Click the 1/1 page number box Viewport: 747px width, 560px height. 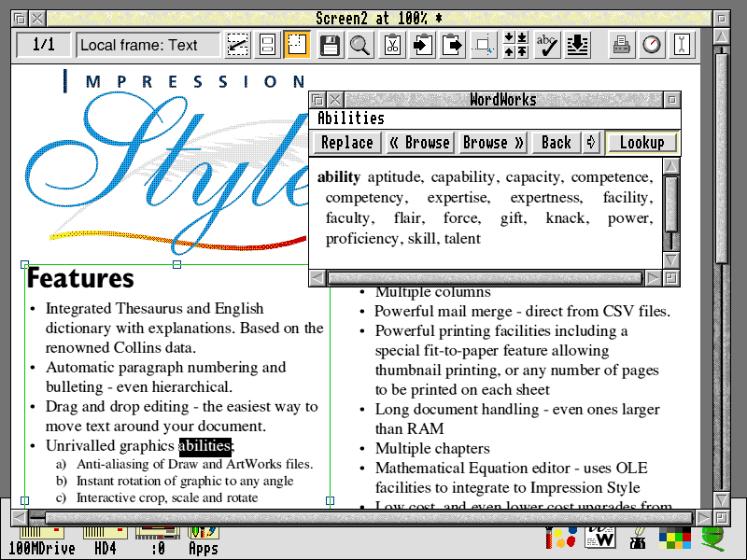pos(43,45)
